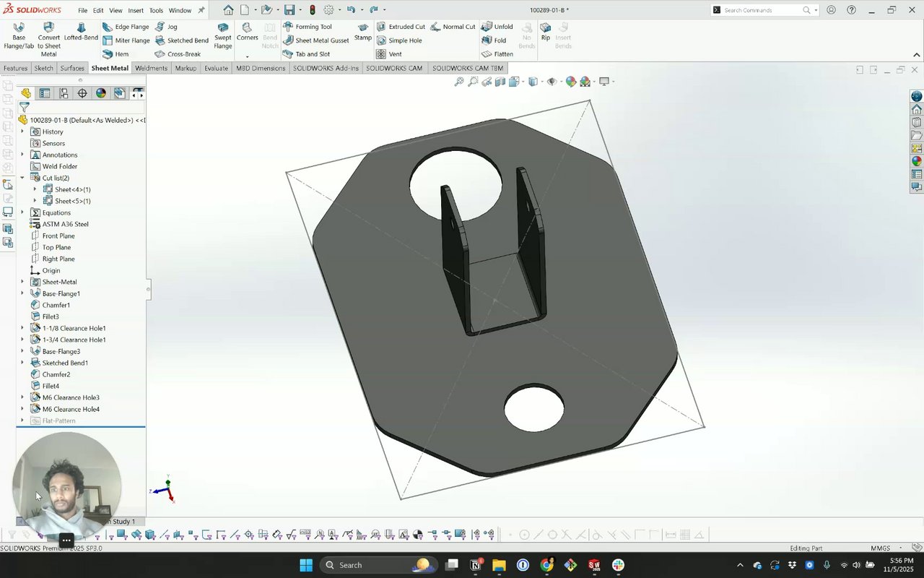Use the Rip tool
The height and width of the screenshot is (578, 924).
546,33
